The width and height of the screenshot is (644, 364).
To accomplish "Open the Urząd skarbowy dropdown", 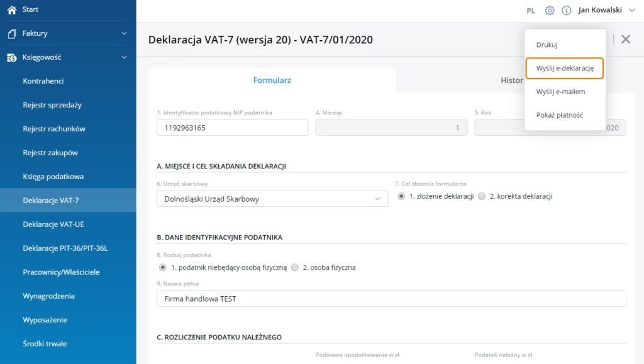I will (272, 199).
